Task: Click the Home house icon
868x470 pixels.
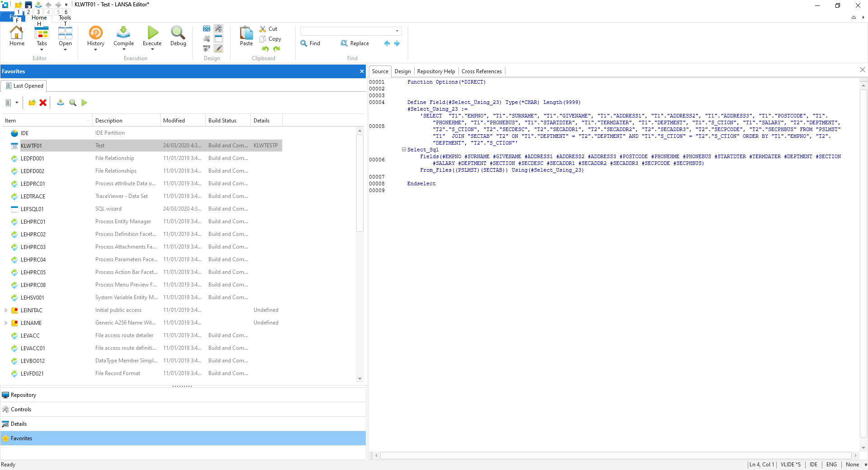Action: 17,33
